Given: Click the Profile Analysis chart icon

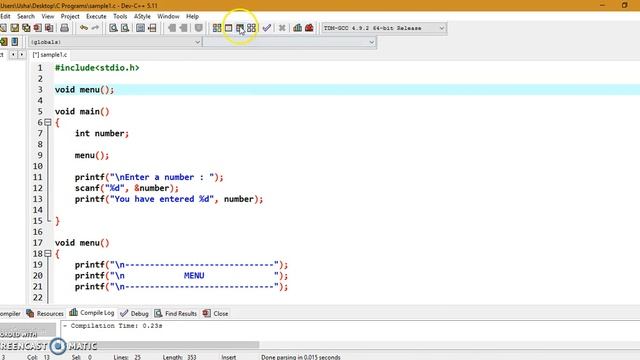Looking at the screenshot, I should tap(298, 28).
